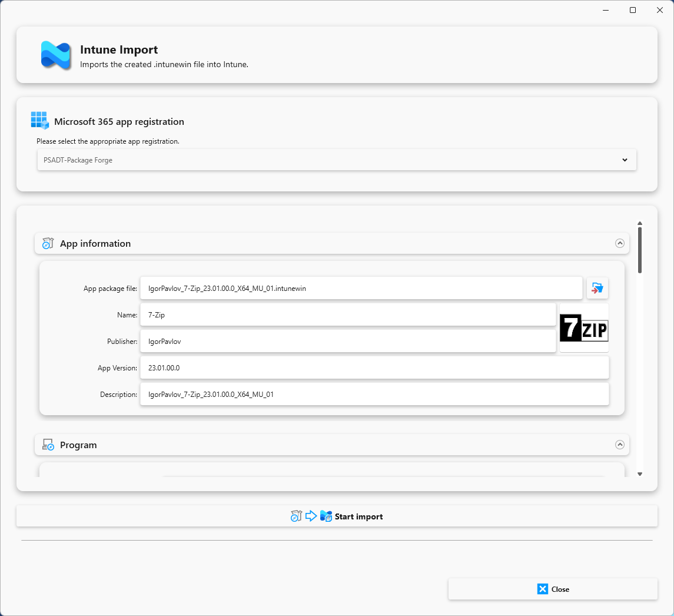674x616 pixels.
Task: Browse for app package file icon
Action: (597, 288)
